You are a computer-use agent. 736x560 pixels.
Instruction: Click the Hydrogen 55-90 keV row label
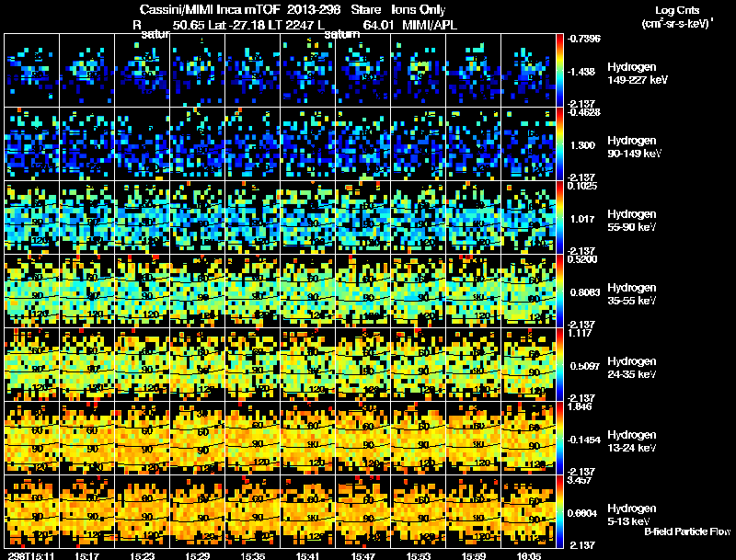tap(631, 221)
